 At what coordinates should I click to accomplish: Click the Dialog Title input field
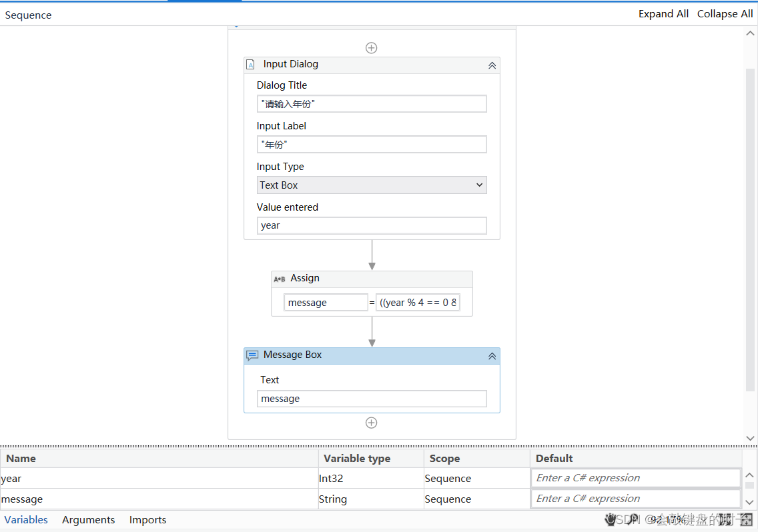pos(371,103)
